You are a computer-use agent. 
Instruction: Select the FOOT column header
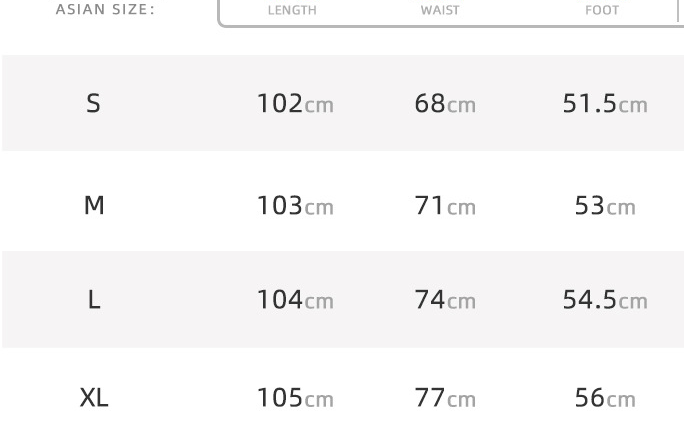602,10
